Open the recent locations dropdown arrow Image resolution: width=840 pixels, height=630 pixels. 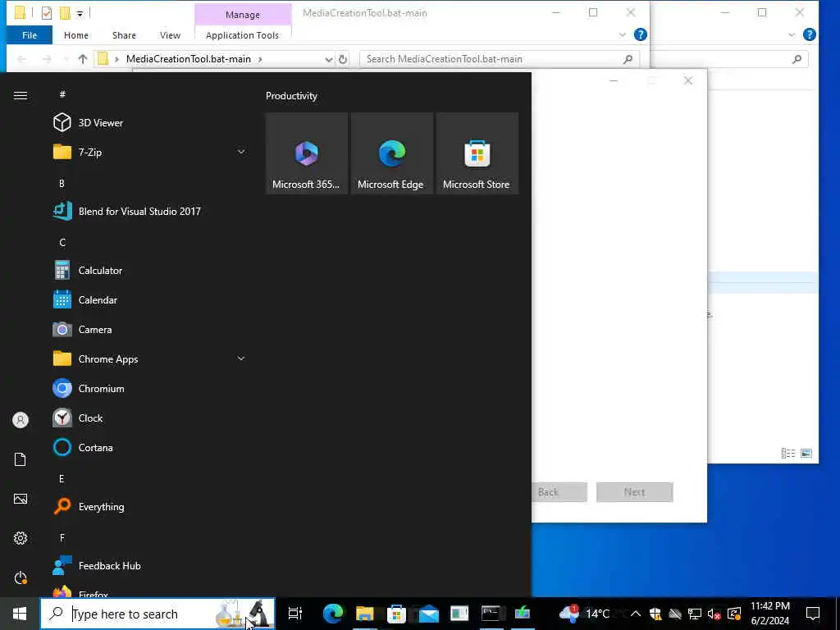(x=66, y=59)
